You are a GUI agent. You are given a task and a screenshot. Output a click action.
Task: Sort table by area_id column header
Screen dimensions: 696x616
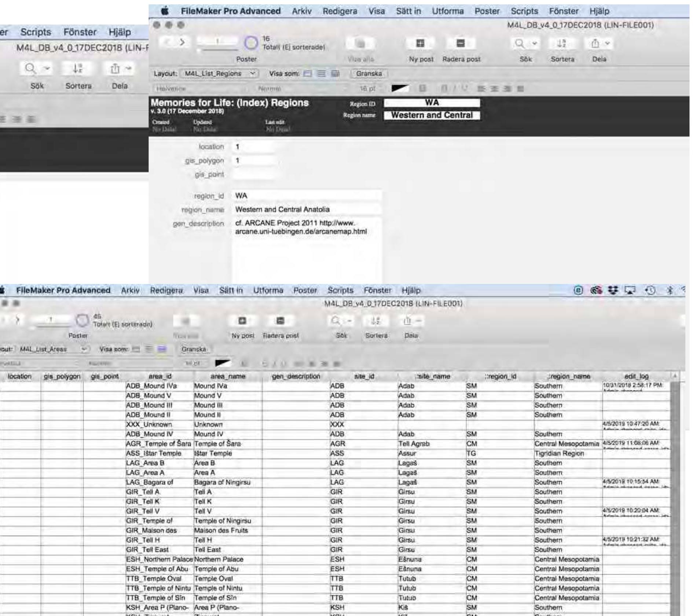160,376
